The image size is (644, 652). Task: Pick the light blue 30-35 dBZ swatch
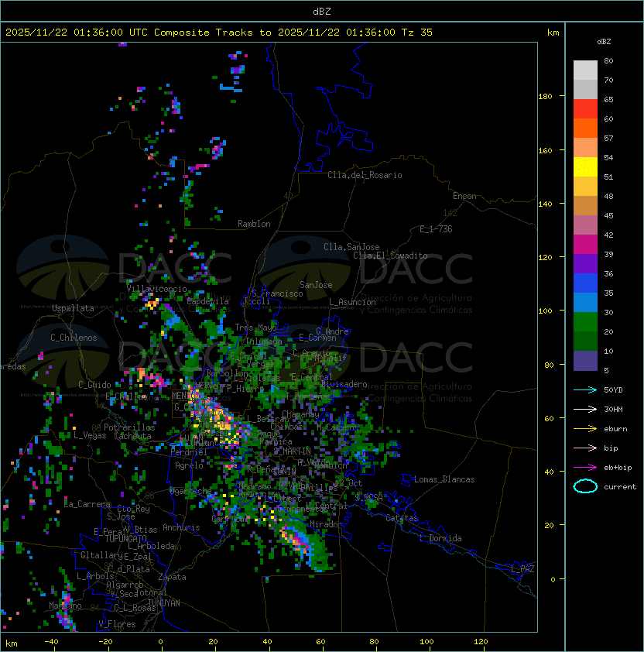click(585, 302)
